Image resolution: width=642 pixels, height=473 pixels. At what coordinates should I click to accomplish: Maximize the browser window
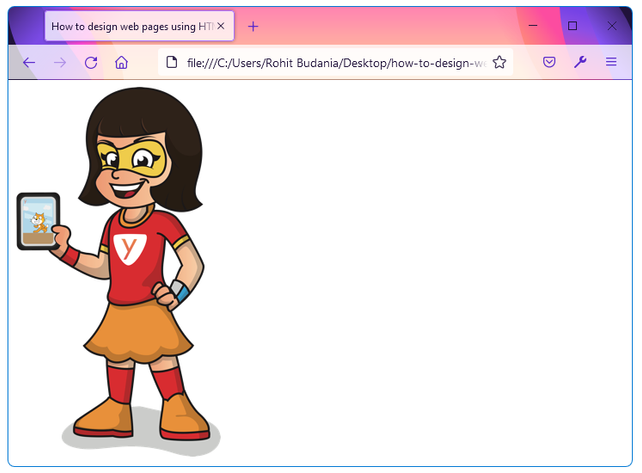(572, 26)
